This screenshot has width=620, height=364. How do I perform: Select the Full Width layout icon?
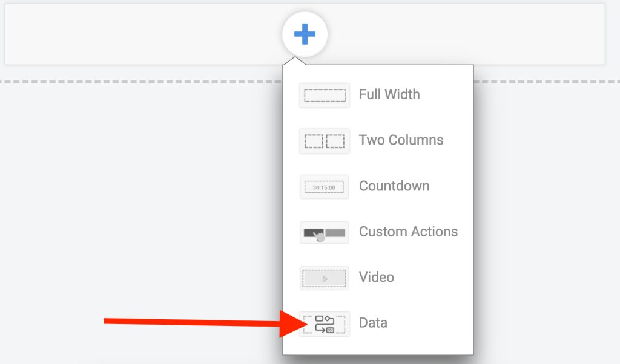click(x=325, y=95)
